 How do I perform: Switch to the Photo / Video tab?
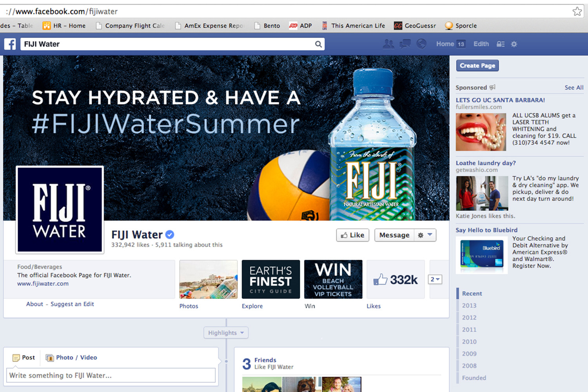tap(71, 358)
